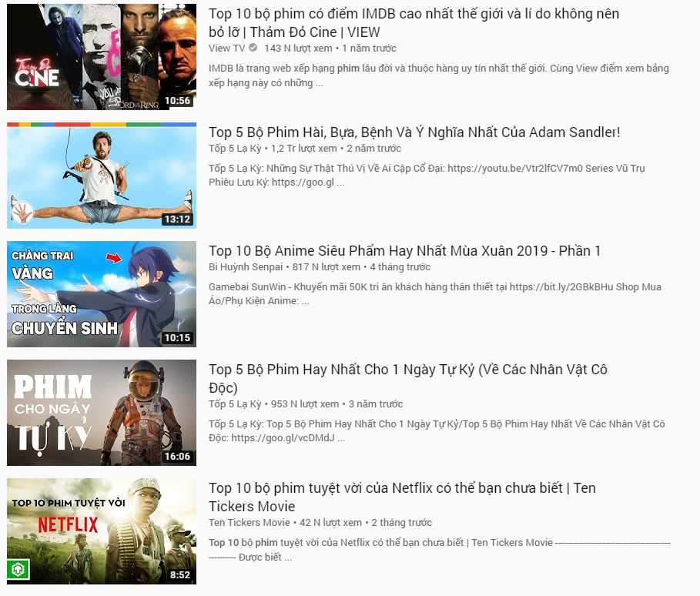Screen dimensions: 700x596
Task: Click the 16:06 duration badge
Action: [177, 457]
